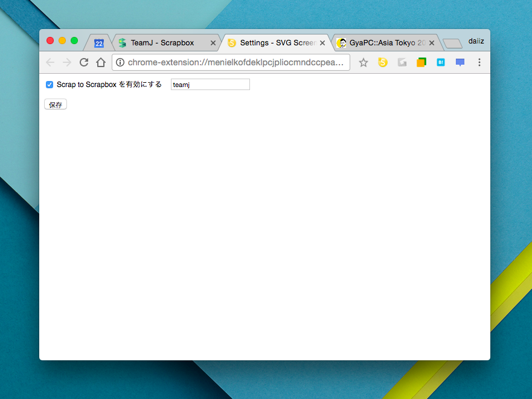Open a new tab
Screen dimensions: 532x399
pos(453,44)
